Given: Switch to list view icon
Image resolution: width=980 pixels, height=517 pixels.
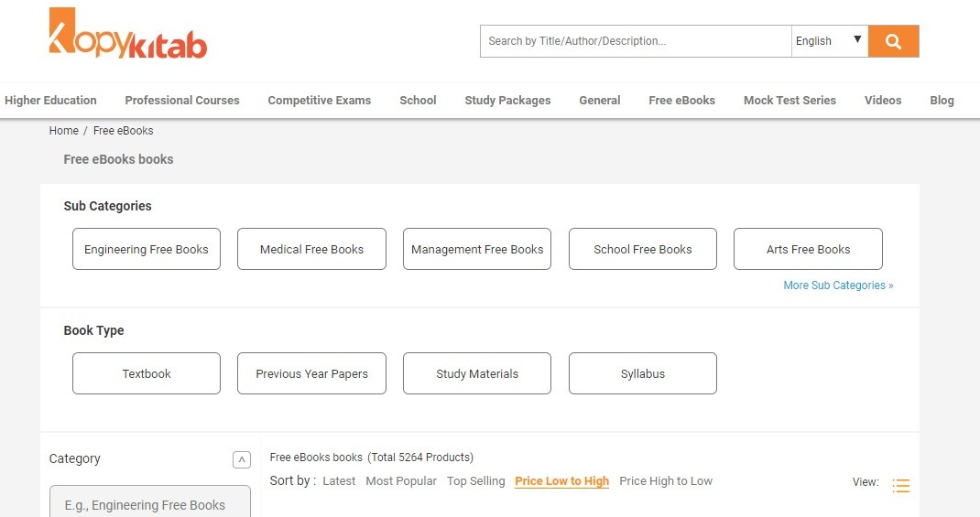Looking at the screenshot, I should point(900,486).
